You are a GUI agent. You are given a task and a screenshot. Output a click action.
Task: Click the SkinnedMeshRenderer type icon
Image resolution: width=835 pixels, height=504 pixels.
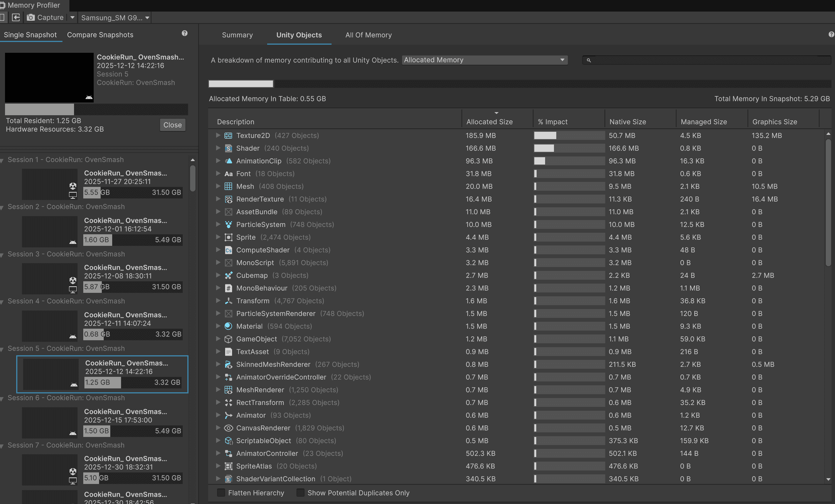click(x=228, y=365)
